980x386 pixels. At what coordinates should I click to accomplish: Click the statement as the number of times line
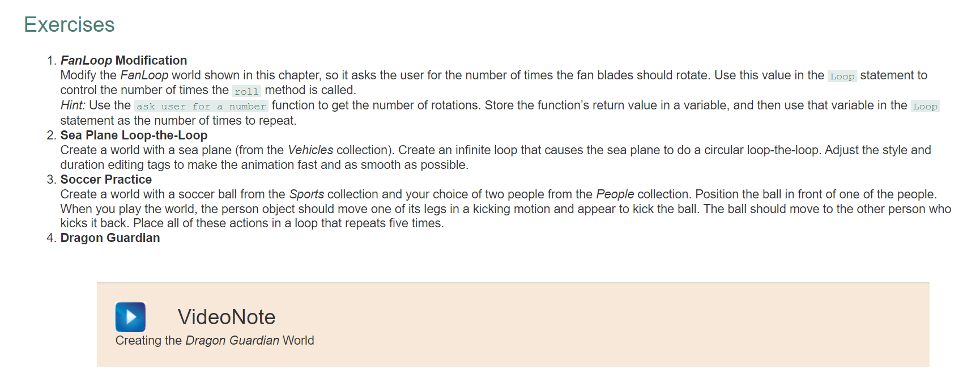click(178, 120)
